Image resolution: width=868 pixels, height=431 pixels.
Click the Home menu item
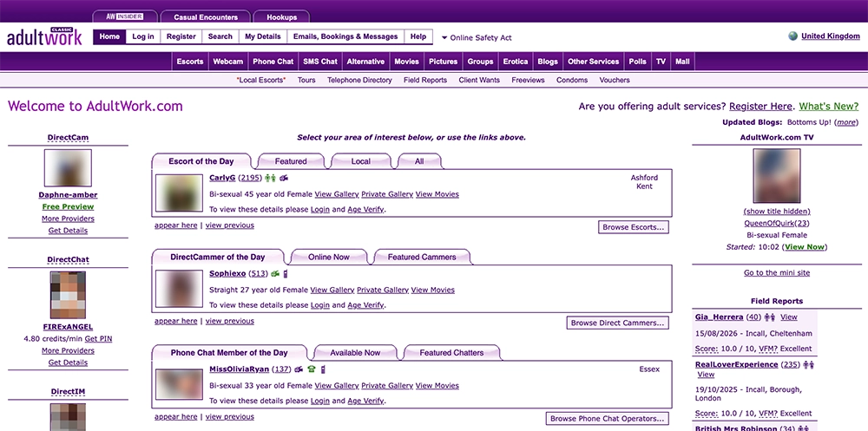coord(109,36)
